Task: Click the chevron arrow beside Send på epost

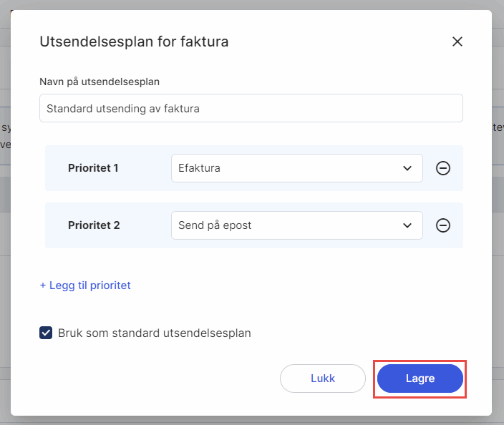Action: click(x=407, y=225)
